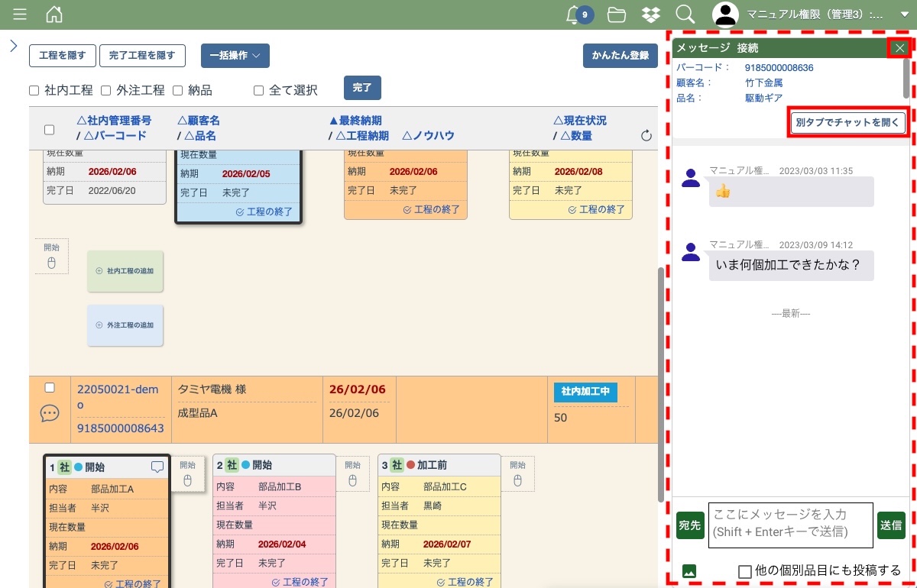Click 別タブでチャットを開く button
This screenshot has width=917, height=588.
click(x=847, y=122)
